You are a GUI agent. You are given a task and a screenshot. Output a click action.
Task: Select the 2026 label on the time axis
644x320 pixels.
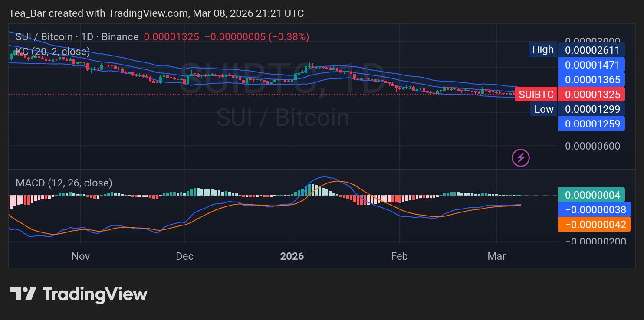point(292,256)
